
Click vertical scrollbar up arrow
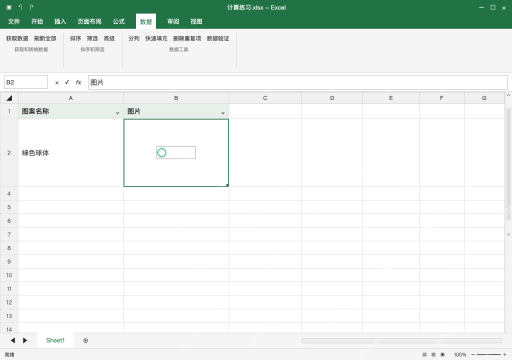[x=508, y=96]
